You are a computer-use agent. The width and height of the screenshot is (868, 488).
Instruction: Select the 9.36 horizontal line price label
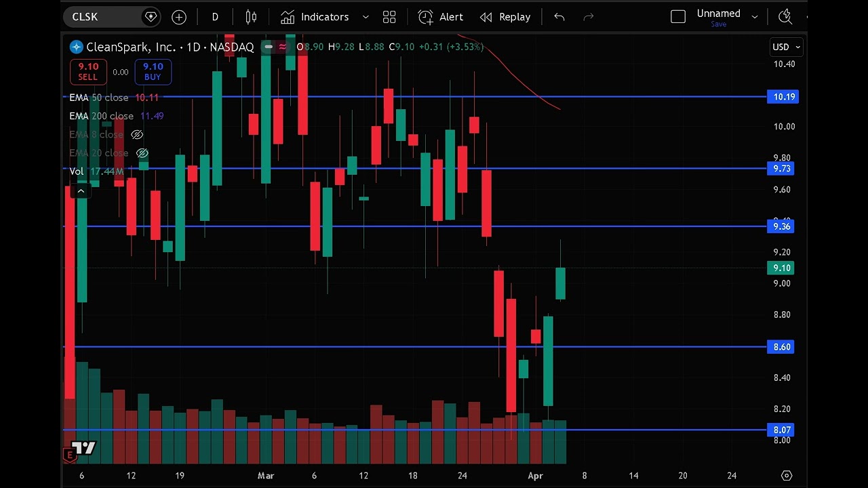tap(781, 226)
